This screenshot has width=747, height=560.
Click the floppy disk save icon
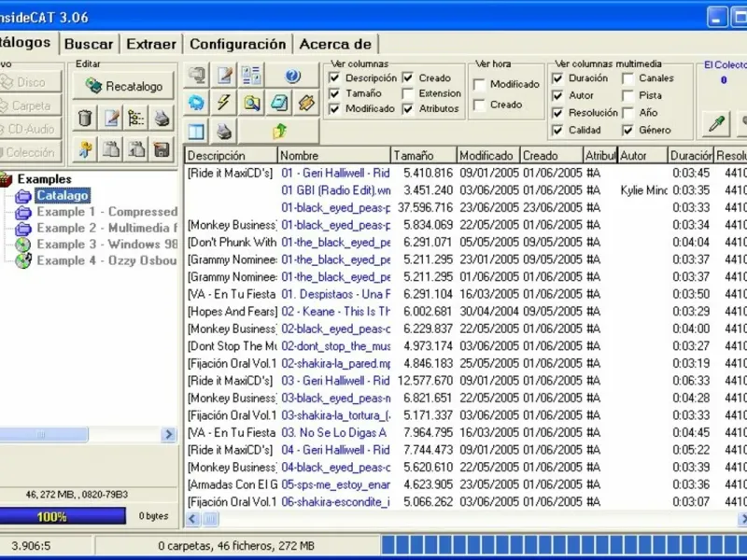(x=162, y=149)
